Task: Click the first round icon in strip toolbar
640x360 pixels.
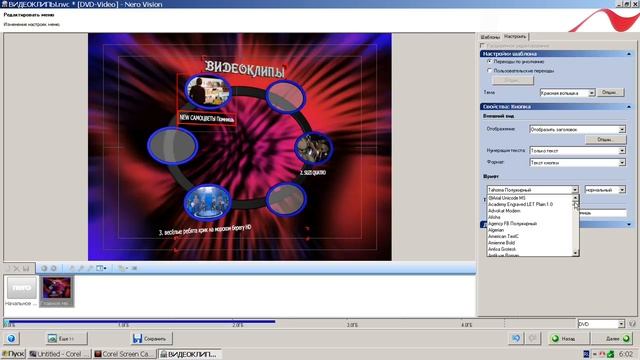Action: coord(44,268)
